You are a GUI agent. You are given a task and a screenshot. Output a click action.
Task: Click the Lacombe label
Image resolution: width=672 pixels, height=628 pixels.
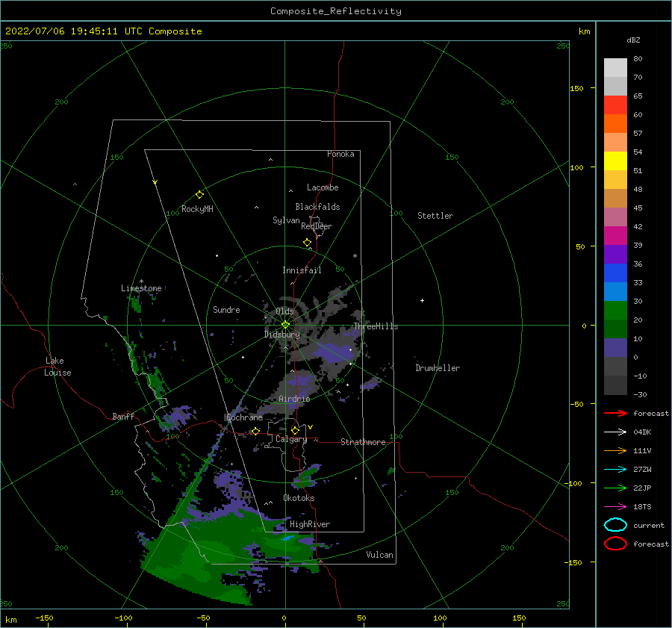click(323, 187)
